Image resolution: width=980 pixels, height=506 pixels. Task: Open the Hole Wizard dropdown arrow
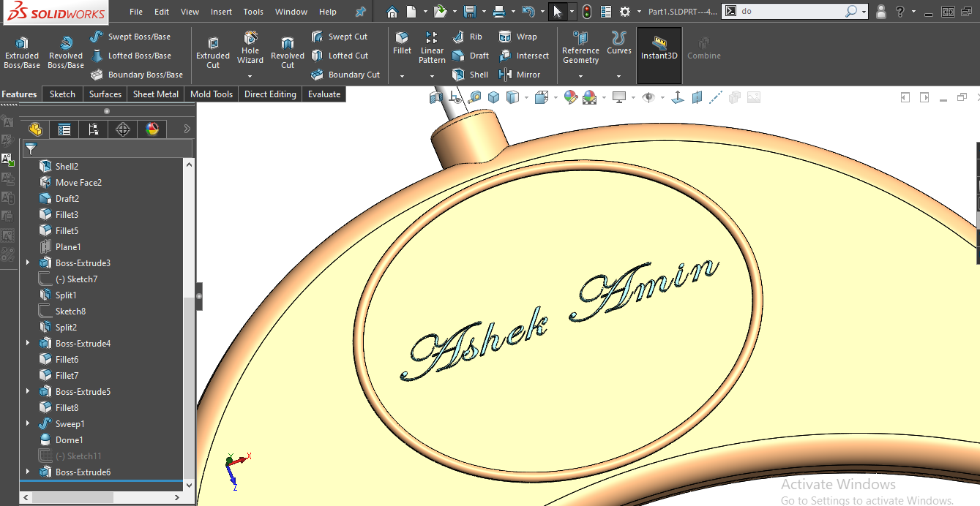point(250,76)
